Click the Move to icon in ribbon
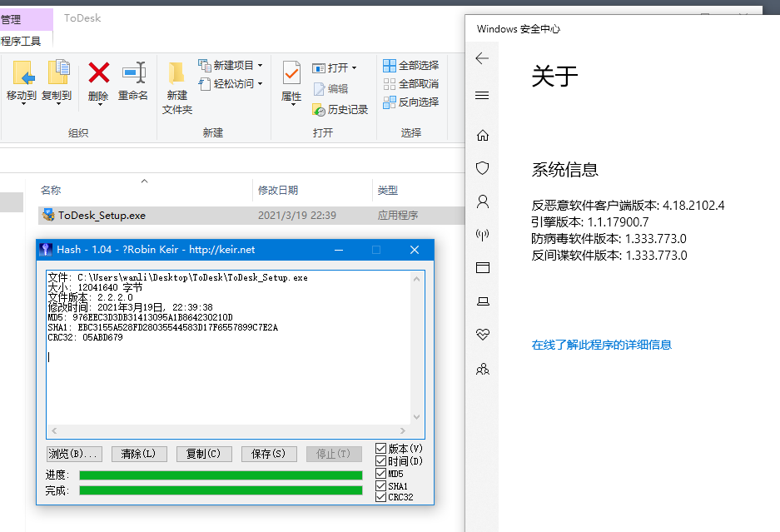Image resolution: width=780 pixels, height=532 pixels. pos(22,73)
